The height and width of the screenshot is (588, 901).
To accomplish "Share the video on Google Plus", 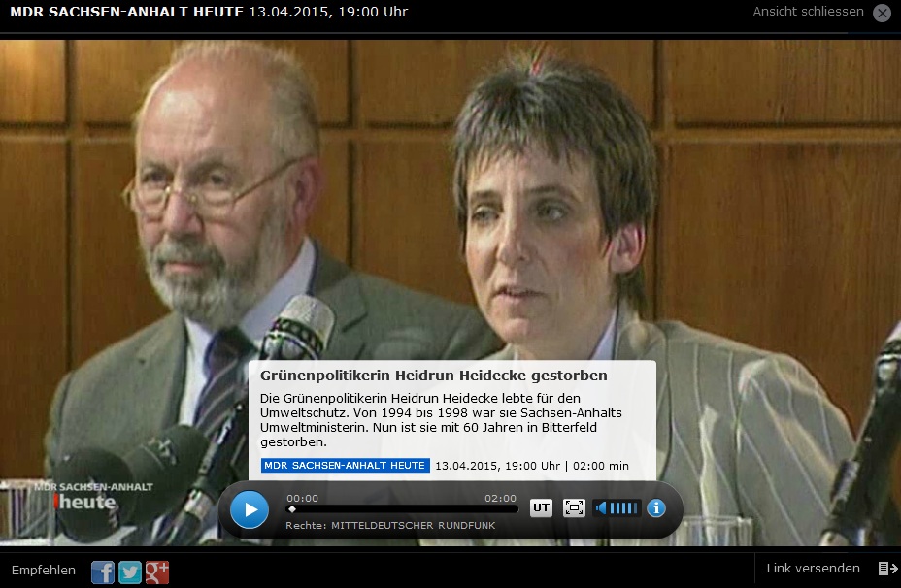I will 157,572.
